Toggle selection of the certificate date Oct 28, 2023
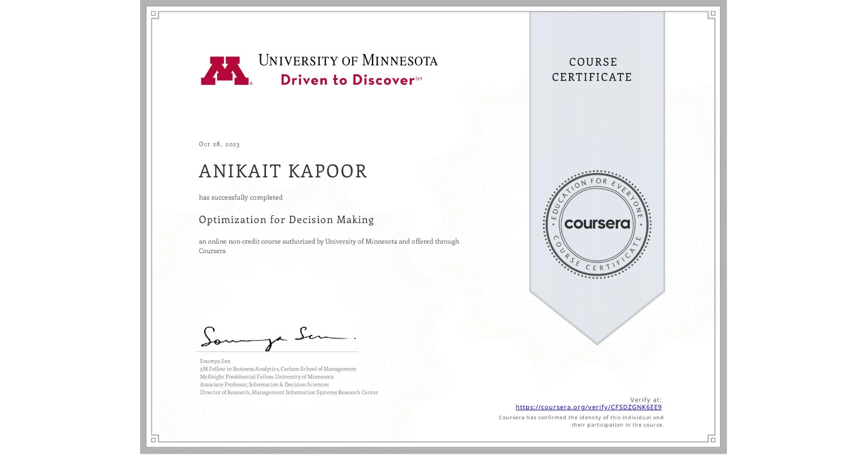This screenshot has width=868, height=455. pos(219,144)
